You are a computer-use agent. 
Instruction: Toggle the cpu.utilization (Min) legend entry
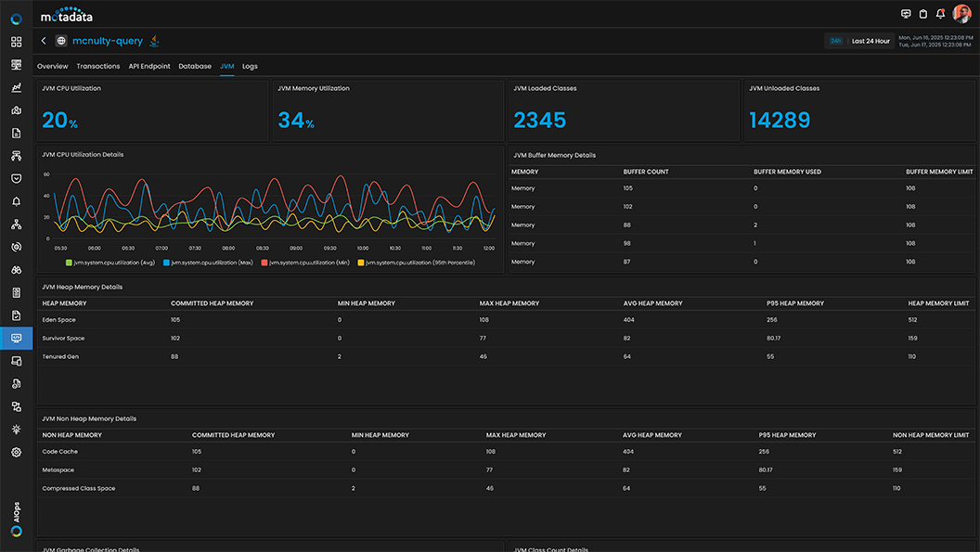(x=305, y=263)
